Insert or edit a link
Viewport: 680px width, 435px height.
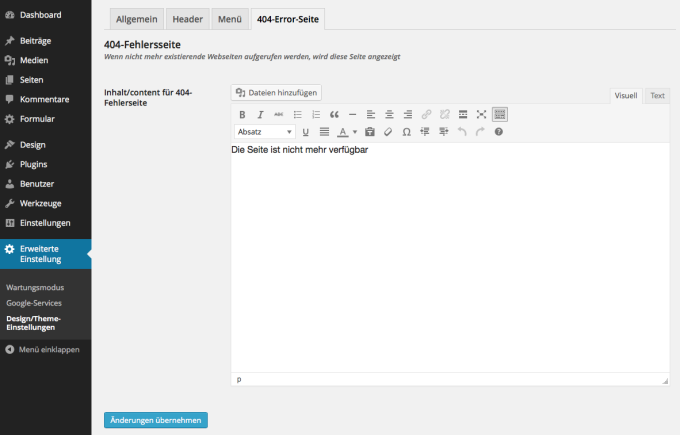(426, 114)
